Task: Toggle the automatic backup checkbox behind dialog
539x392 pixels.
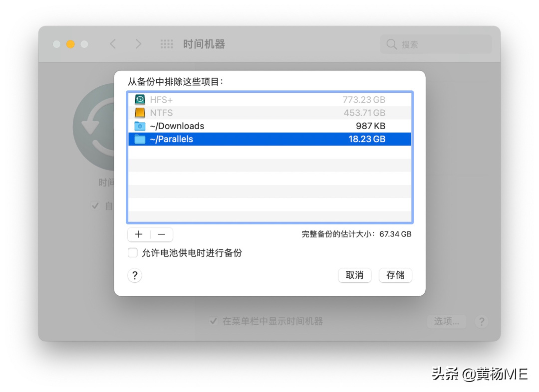Action: (x=95, y=206)
